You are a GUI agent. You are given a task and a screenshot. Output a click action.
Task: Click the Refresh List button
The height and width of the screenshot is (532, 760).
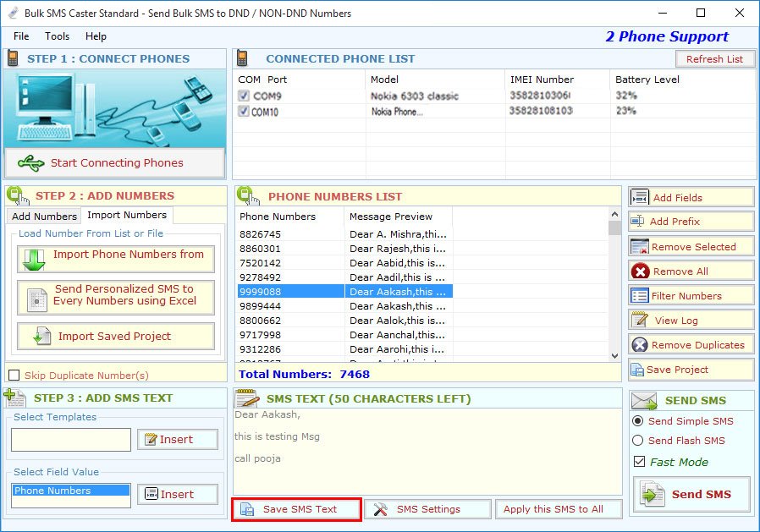coord(714,59)
